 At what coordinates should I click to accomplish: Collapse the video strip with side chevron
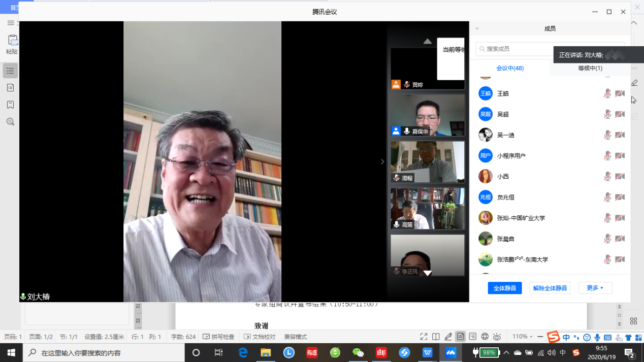click(382, 161)
